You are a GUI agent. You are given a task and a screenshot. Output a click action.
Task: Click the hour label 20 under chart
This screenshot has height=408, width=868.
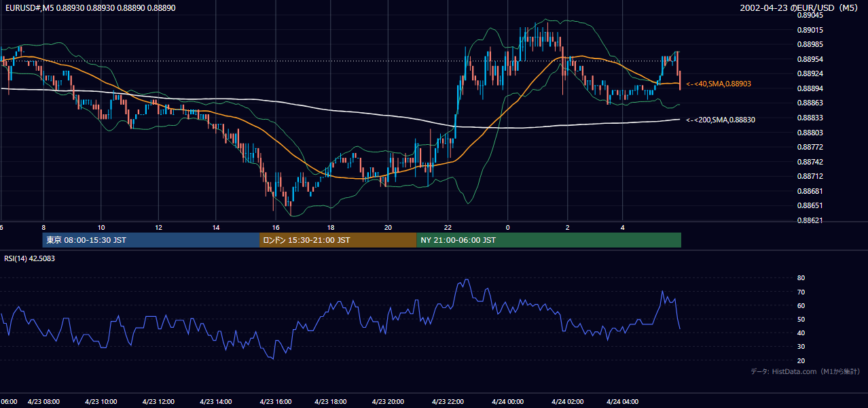[x=388, y=227]
